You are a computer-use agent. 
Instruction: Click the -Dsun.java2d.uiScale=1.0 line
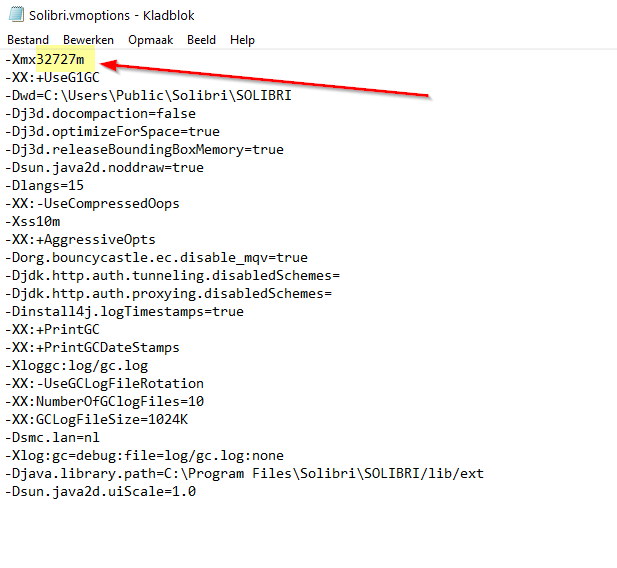click(100, 491)
